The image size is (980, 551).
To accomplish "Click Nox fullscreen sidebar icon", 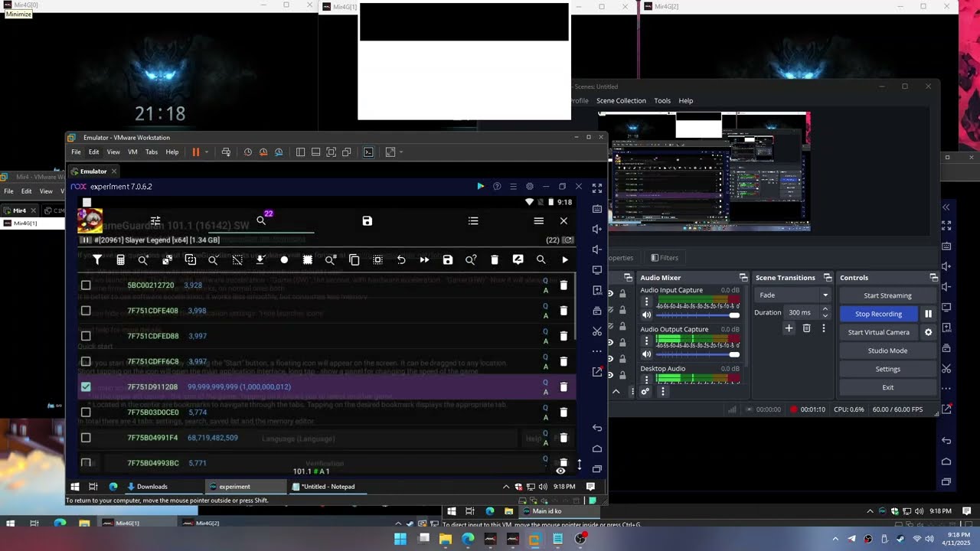I will coord(597,188).
